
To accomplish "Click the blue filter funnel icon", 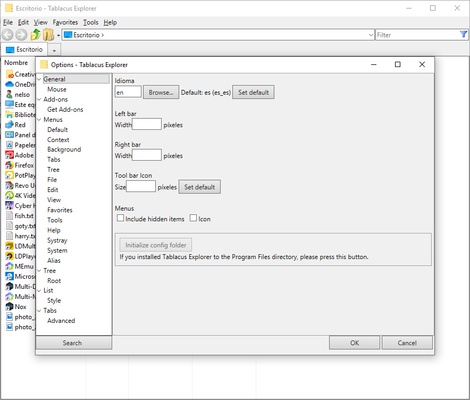I will 463,34.
